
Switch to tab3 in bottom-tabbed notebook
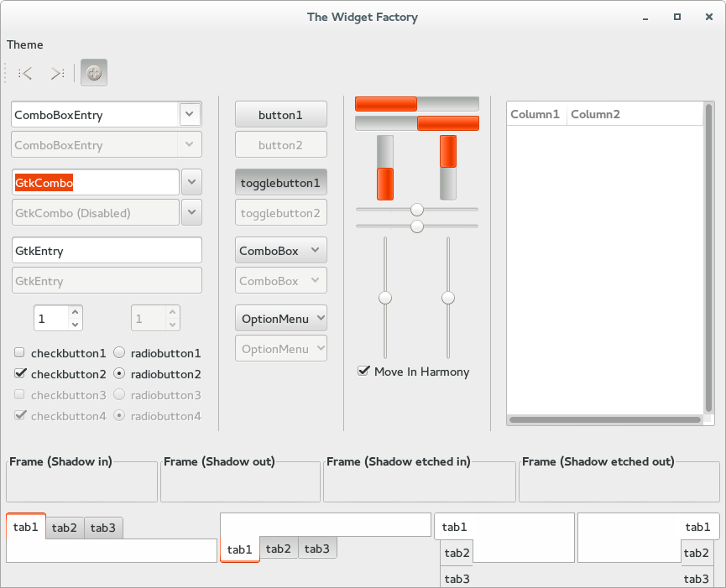coord(317,549)
